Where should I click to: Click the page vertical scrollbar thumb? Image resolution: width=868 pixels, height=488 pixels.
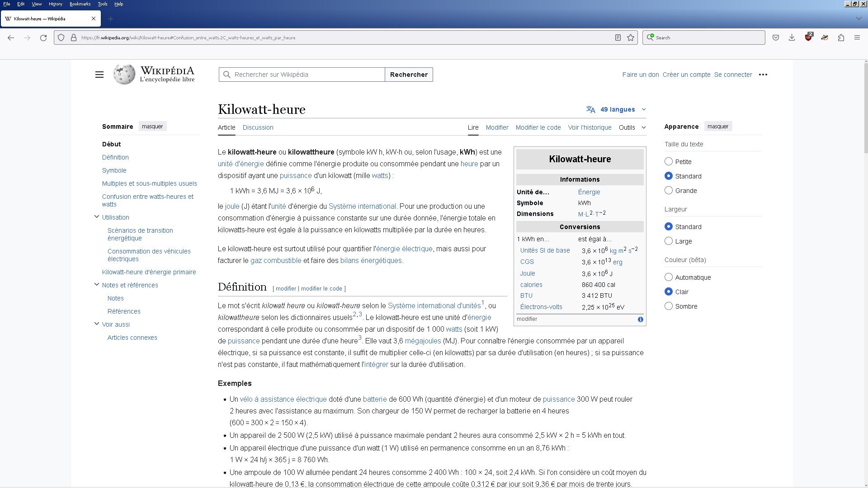click(865, 108)
